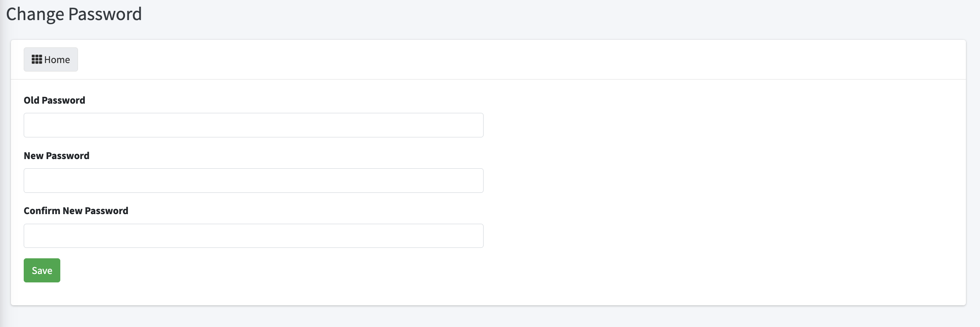Click the first password field in the form

coord(254,125)
